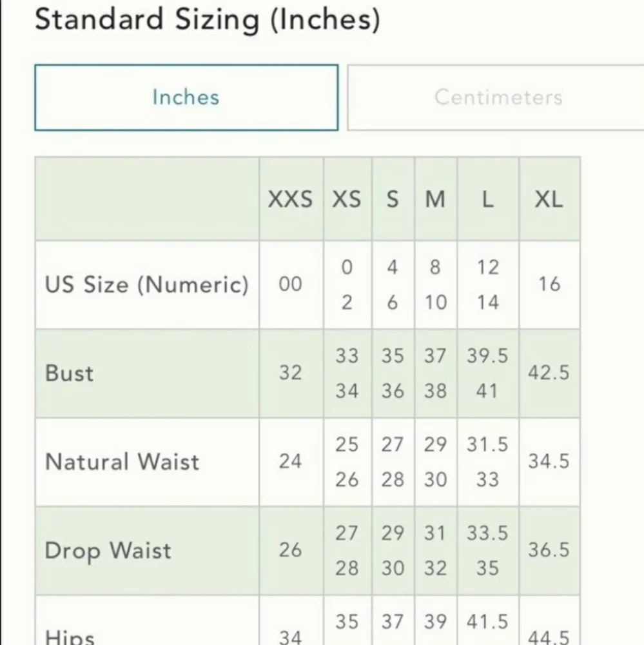The height and width of the screenshot is (645, 644).
Task: Click the Standard Sizing (Inches) heading
Action: (x=207, y=20)
